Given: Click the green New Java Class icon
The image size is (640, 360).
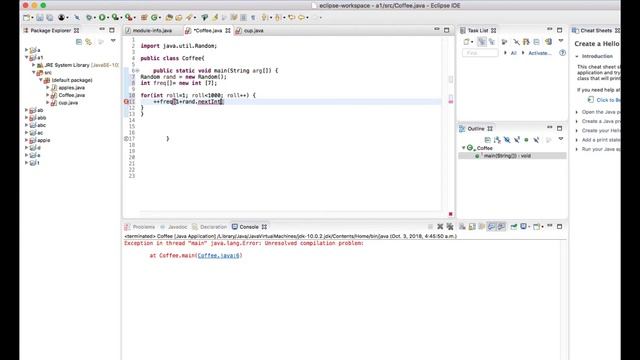Looking at the screenshot, I should click(154, 18).
